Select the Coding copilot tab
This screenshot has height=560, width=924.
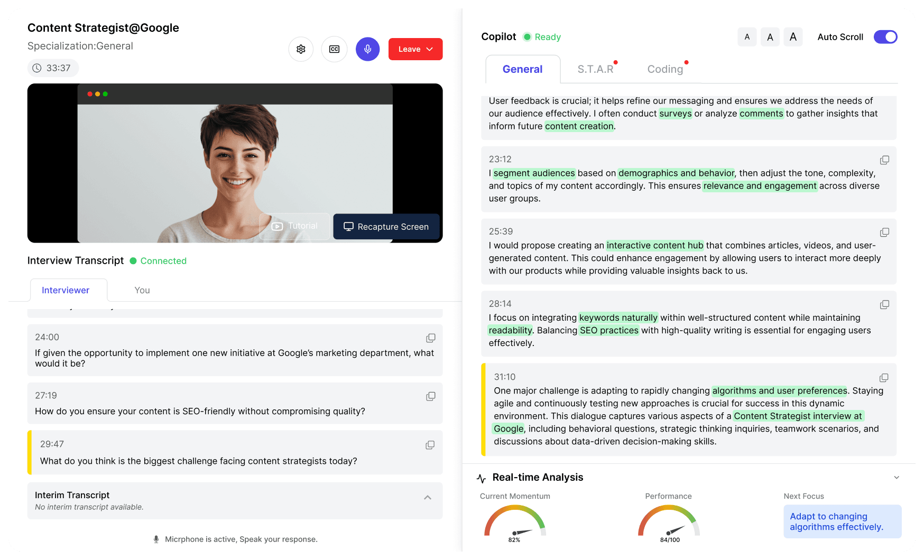click(x=666, y=69)
